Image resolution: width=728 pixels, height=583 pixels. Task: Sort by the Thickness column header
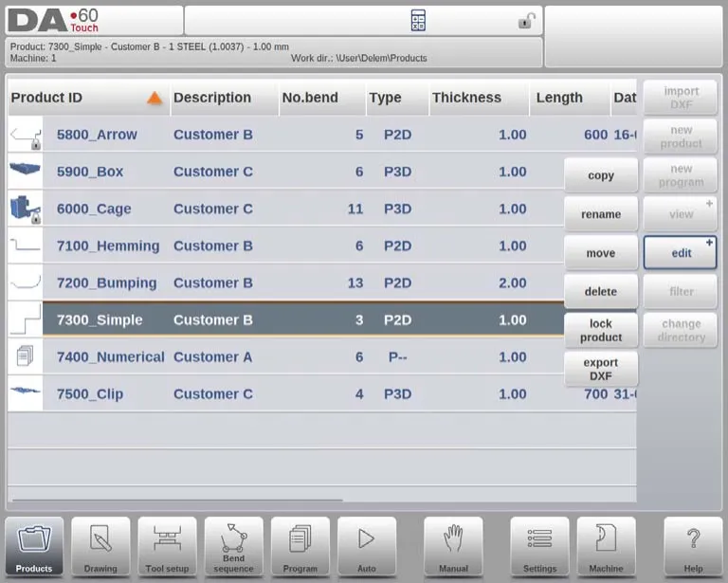(x=466, y=98)
